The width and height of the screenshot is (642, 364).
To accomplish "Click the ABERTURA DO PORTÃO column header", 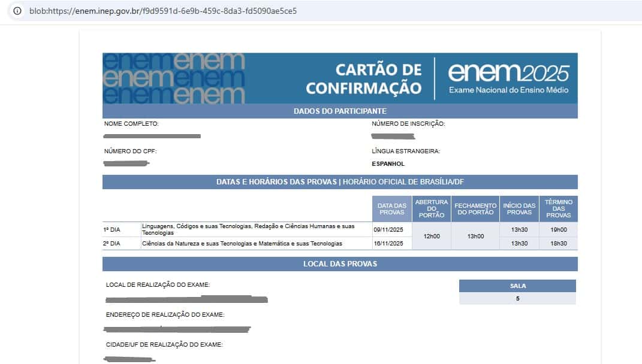I will [x=432, y=208].
